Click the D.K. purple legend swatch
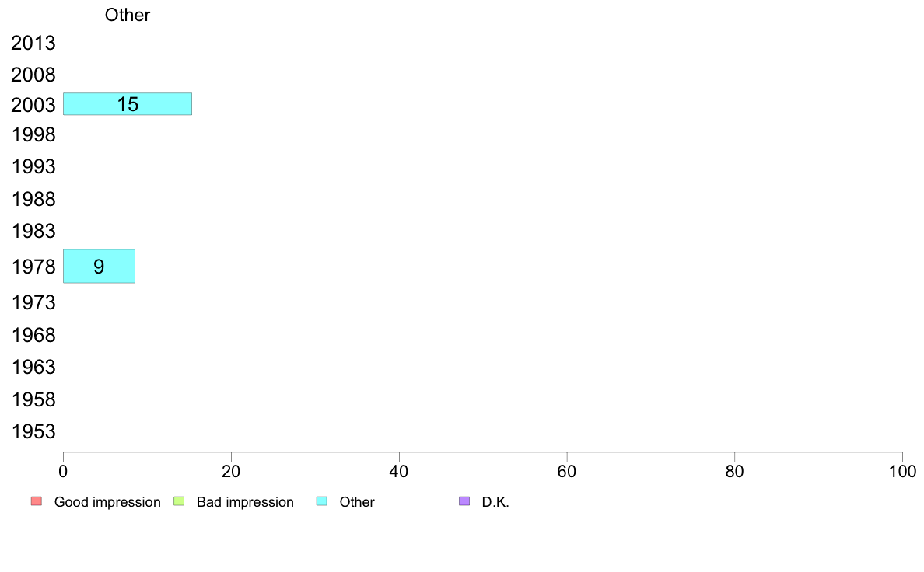 click(464, 501)
